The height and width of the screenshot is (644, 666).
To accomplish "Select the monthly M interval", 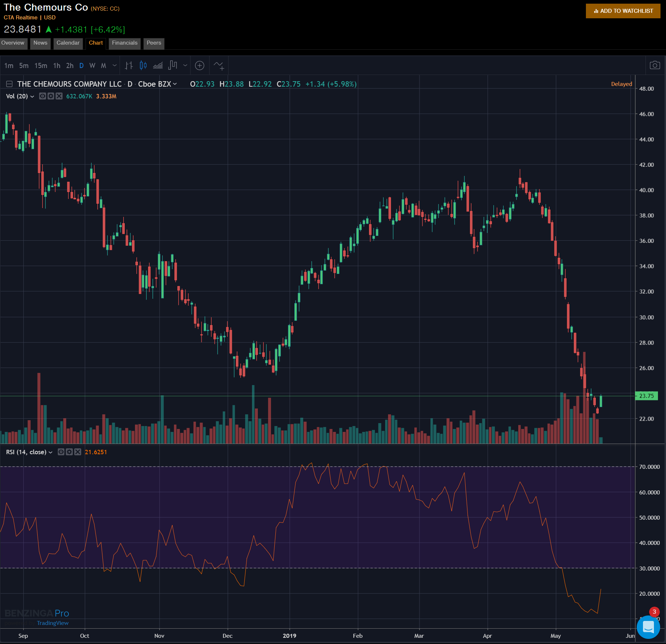I will coord(104,65).
